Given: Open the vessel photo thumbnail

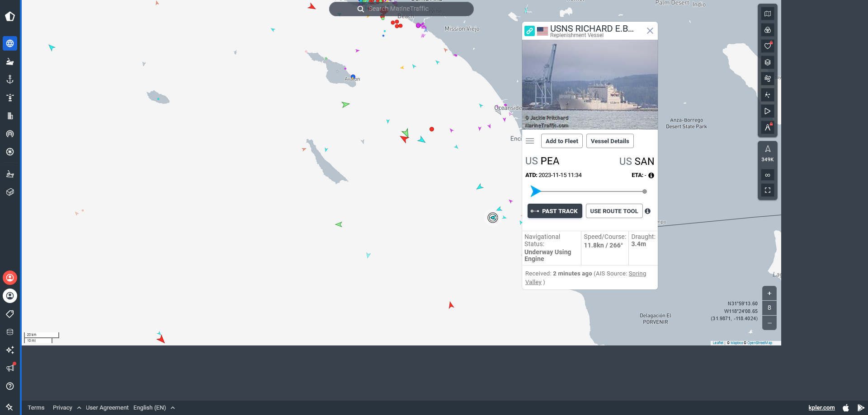Looking at the screenshot, I should [x=590, y=85].
